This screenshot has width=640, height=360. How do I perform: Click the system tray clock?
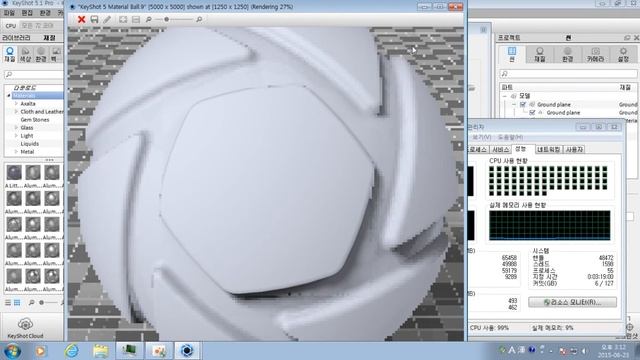(613, 351)
